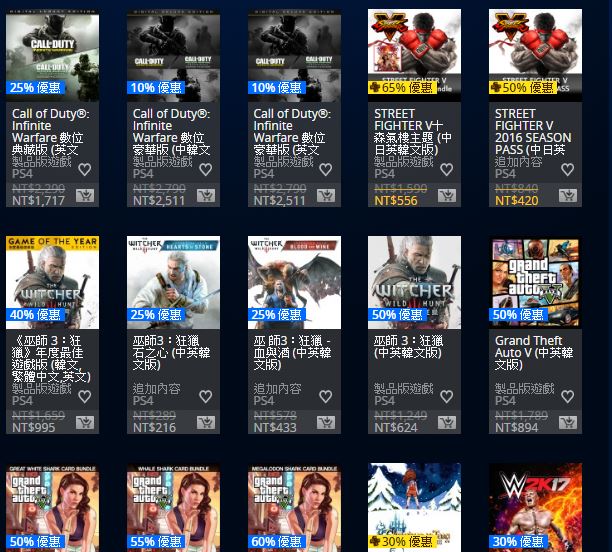Click 60% 優惠 badge on Megalodon bundle

[277, 541]
